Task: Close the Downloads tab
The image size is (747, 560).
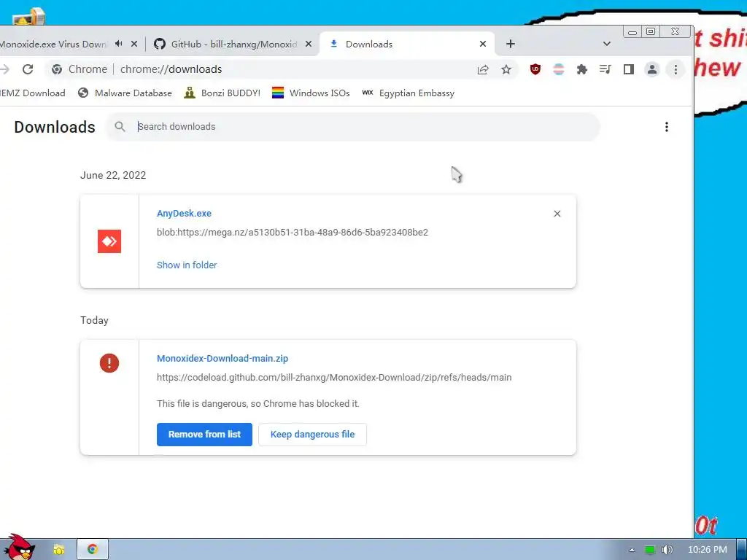Action: pos(483,44)
